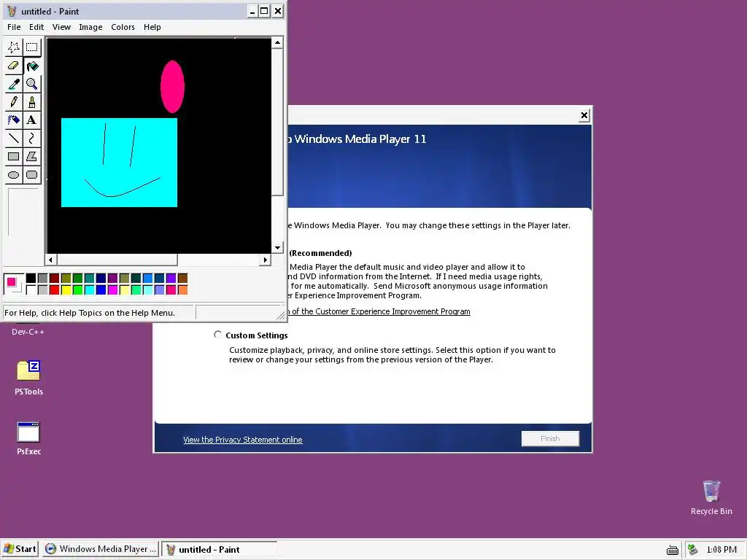Click the Finish button in Media Player setup
This screenshot has width=747, height=560.
[x=550, y=438]
